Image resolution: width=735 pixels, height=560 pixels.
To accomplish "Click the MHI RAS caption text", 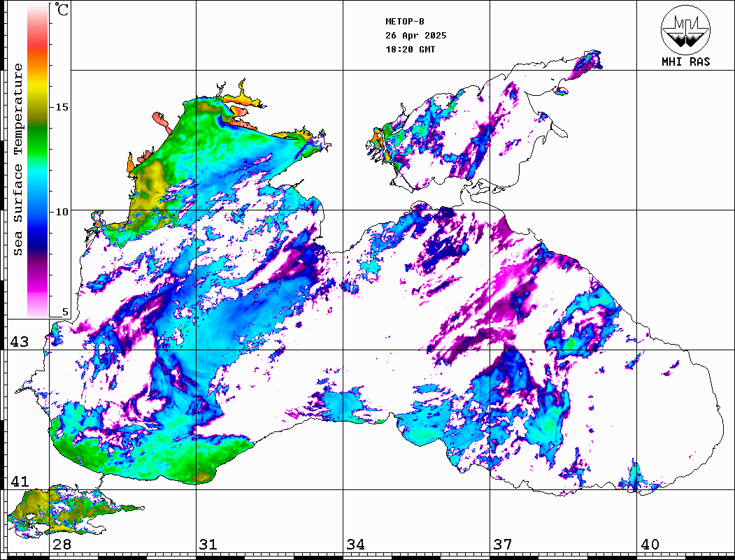I will [x=685, y=62].
